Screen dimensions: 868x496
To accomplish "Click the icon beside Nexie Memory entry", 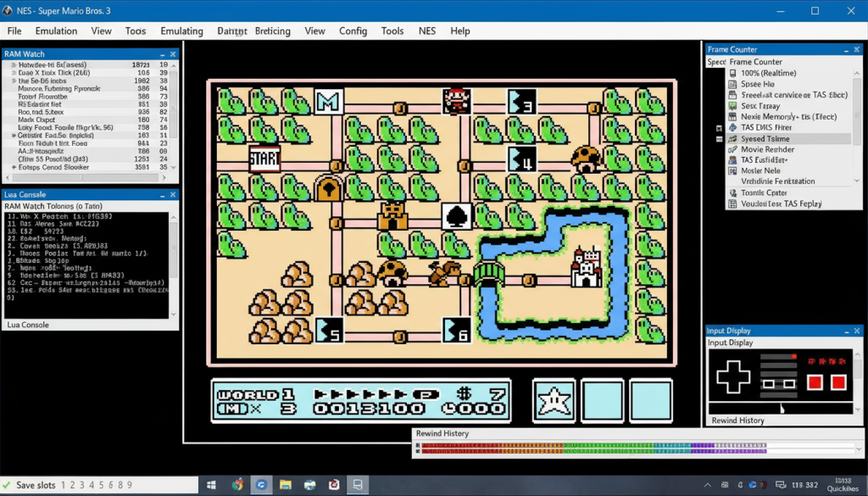I will [733, 117].
